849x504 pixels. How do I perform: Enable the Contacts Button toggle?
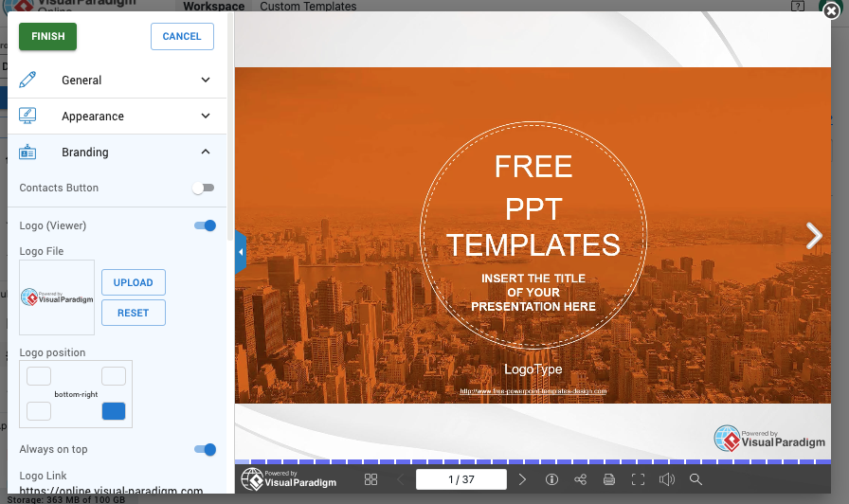[x=204, y=188]
